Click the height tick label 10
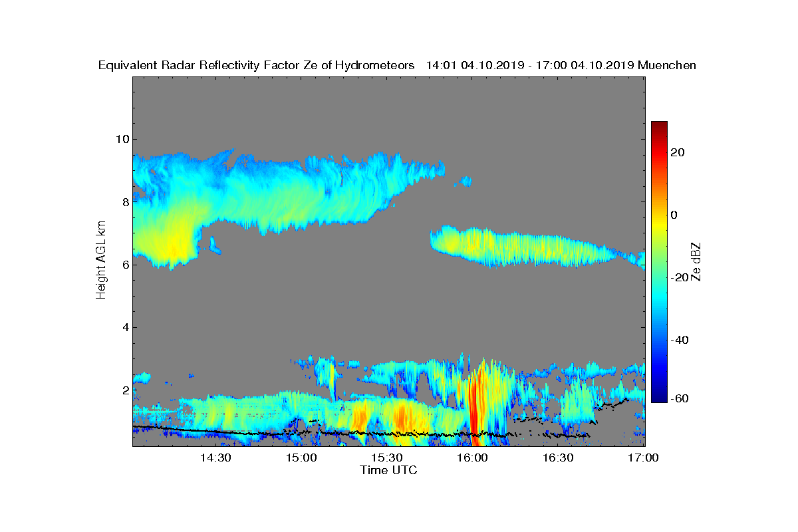The image size is (798, 532). tap(121, 139)
